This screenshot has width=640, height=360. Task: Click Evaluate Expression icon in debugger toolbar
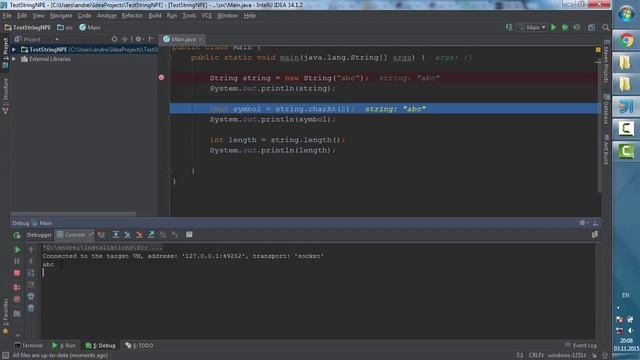[x=189, y=235]
